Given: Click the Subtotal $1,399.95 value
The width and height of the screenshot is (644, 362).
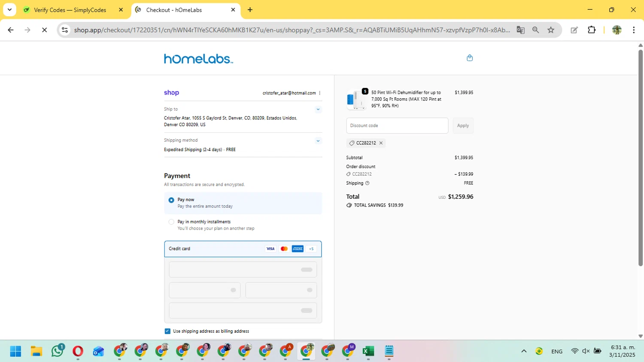Looking at the screenshot, I should coord(464,158).
